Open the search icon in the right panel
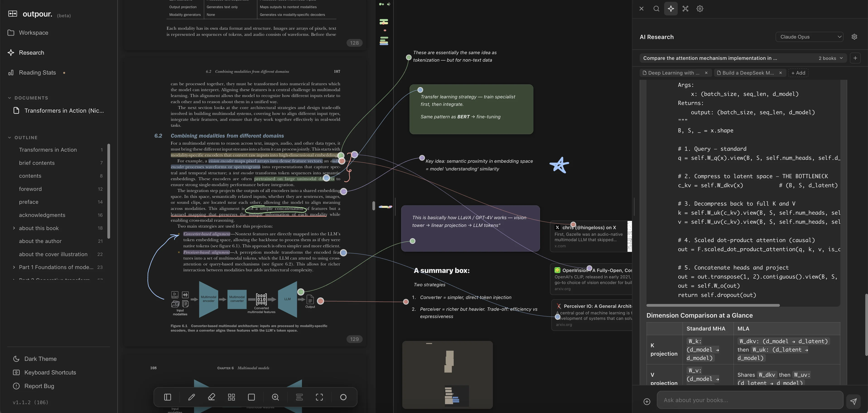The height and width of the screenshot is (413, 868). pyautogui.click(x=656, y=8)
